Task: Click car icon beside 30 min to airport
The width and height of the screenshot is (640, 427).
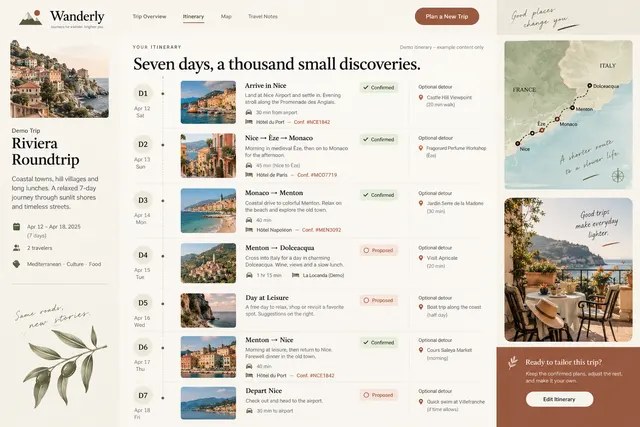Action: pyautogui.click(x=249, y=411)
